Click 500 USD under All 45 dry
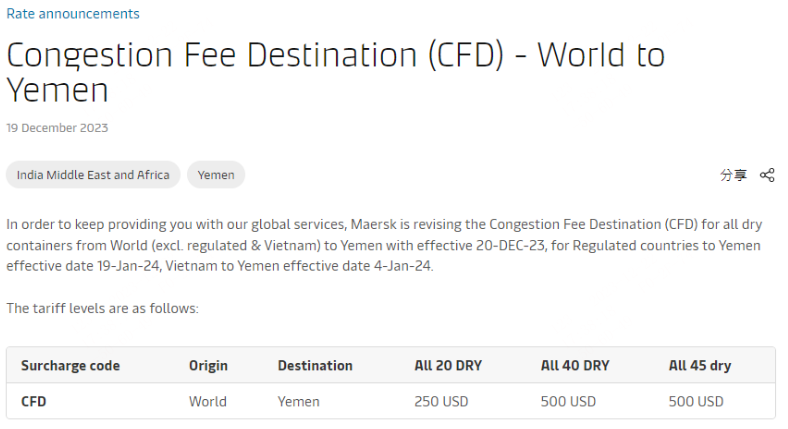Screen dimensions: 788x429 point(696,402)
